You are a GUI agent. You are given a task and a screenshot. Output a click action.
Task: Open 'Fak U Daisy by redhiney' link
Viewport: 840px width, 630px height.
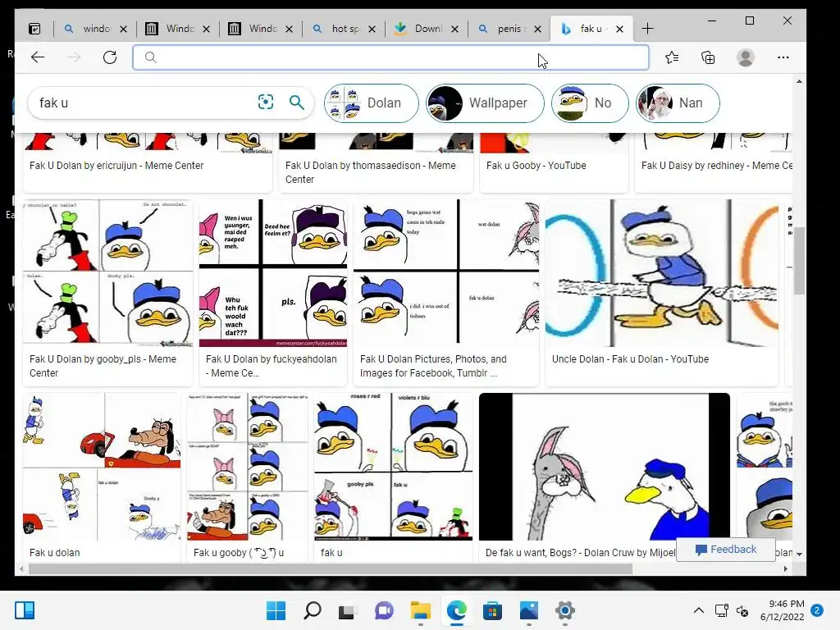point(717,166)
